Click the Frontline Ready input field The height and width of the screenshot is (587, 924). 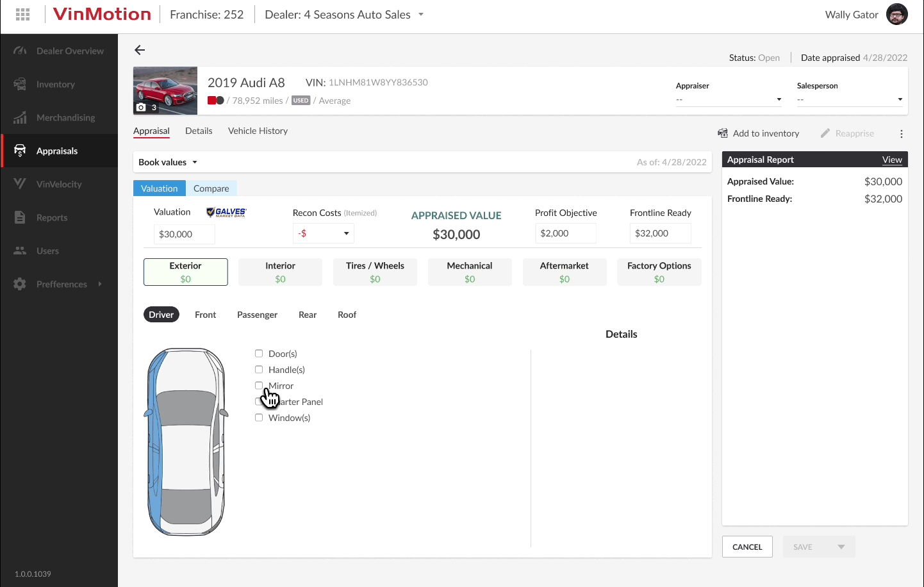[x=661, y=233]
